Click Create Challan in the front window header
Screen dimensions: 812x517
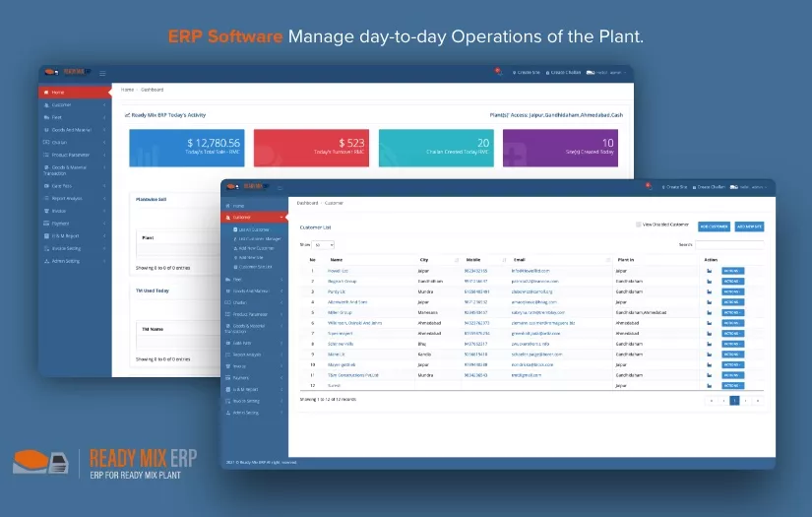[x=709, y=187]
